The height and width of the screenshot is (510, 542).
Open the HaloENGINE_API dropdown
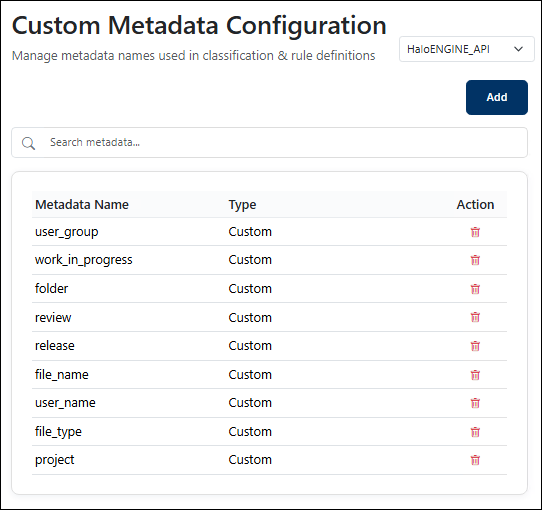coord(467,49)
